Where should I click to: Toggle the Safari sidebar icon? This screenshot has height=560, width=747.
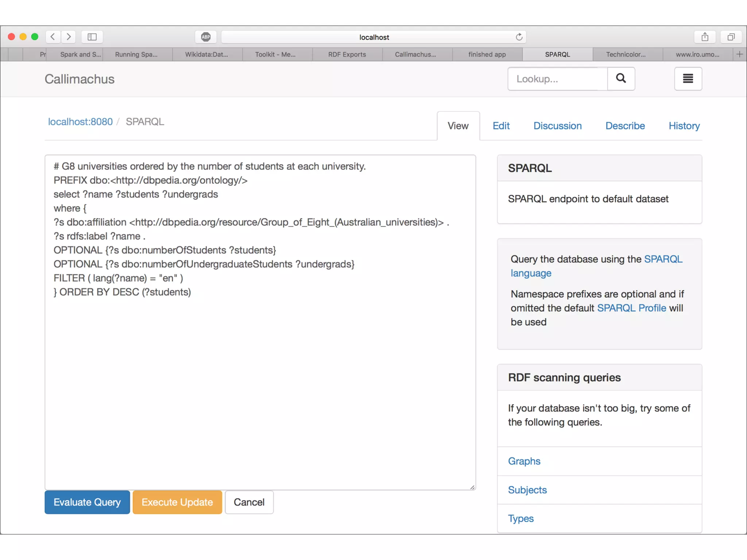coord(92,37)
